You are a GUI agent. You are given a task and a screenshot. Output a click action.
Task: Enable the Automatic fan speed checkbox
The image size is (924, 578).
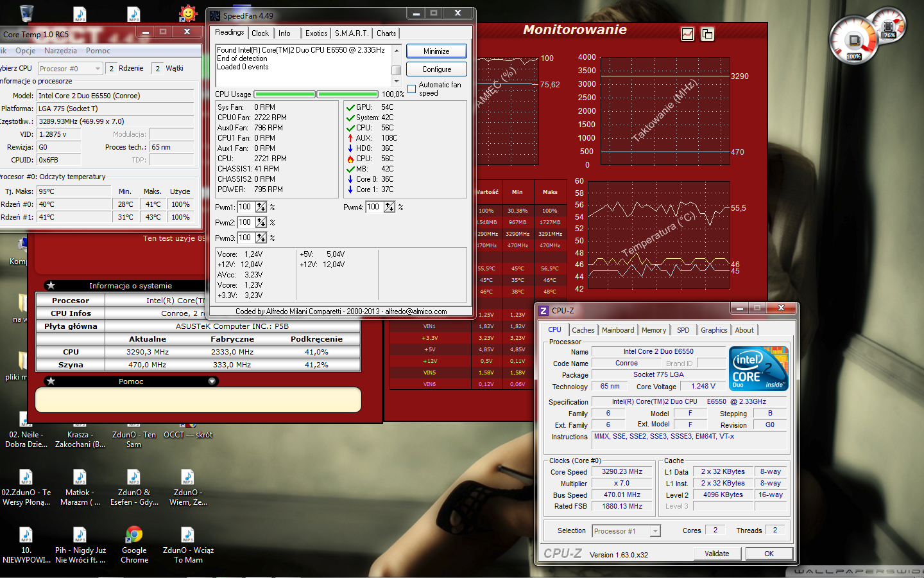pos(411,89)
